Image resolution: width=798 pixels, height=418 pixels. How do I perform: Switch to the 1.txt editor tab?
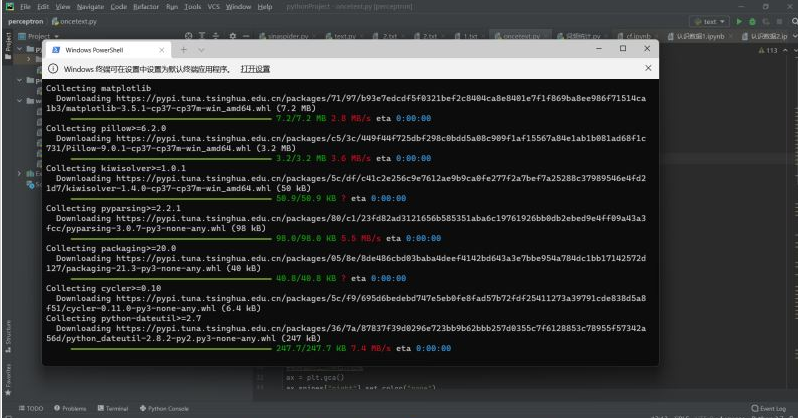(x=467, y=36)
